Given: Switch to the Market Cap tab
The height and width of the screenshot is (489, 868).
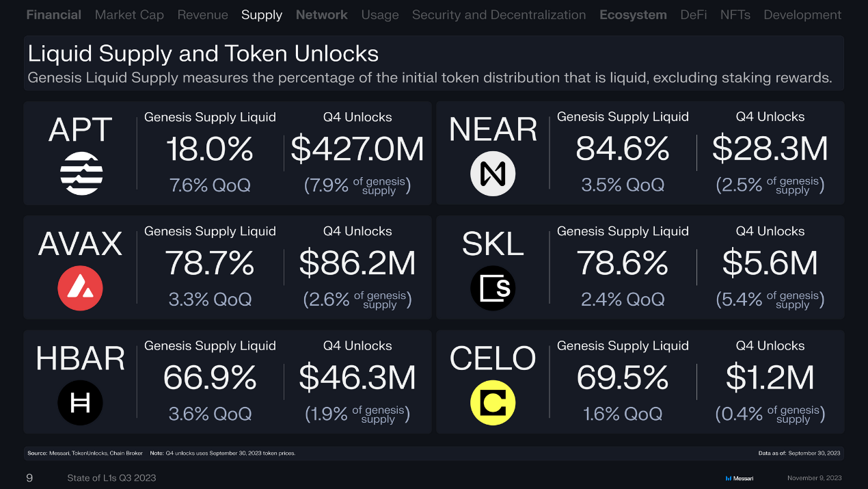Looking at the screenshot, I should click(129, 15).
